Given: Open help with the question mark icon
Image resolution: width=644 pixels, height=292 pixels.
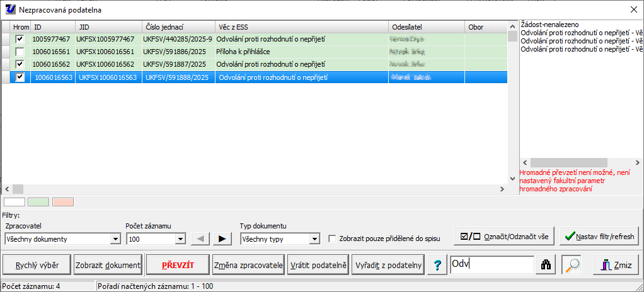Looking at the screenshot, I should tap(436, 265).
